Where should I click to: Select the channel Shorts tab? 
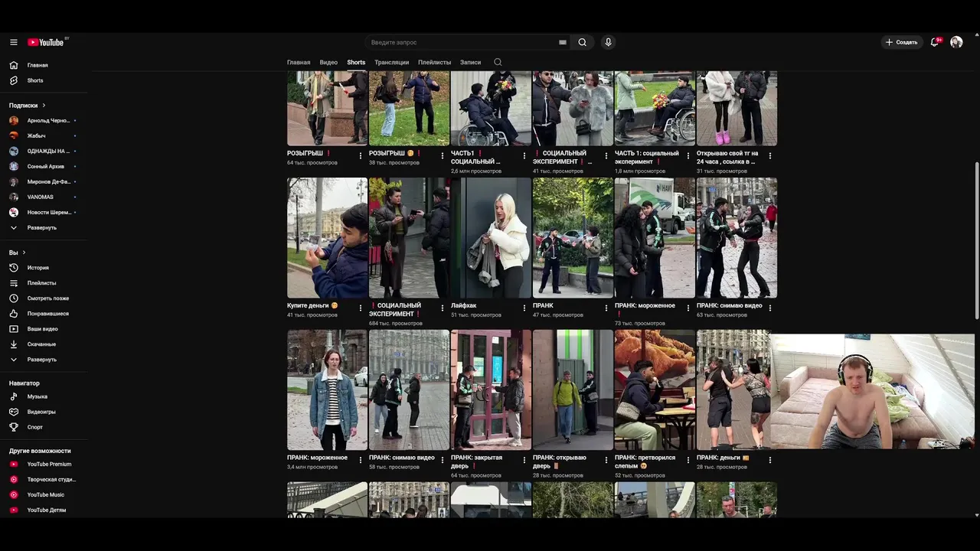pos(356,62)
